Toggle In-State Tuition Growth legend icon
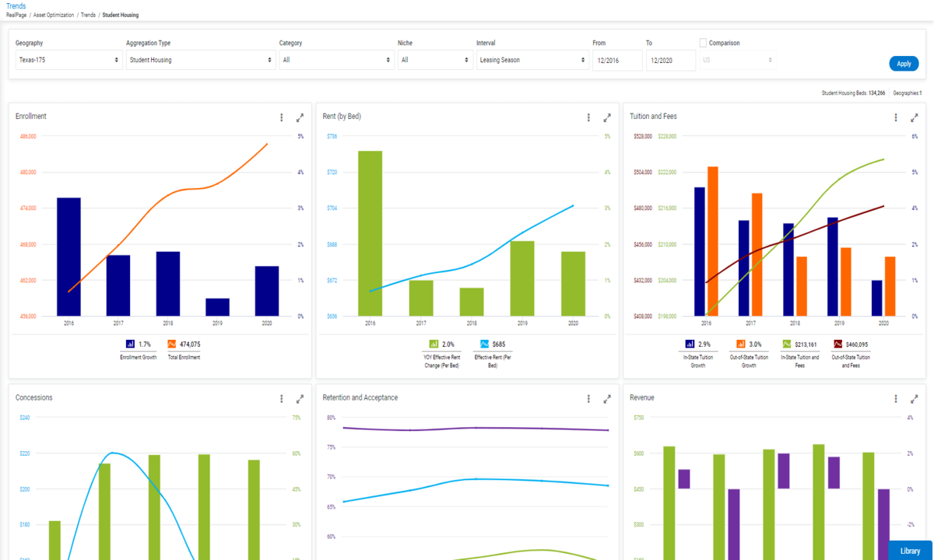Viewport: 934px width, 560px height. (690, 344)
